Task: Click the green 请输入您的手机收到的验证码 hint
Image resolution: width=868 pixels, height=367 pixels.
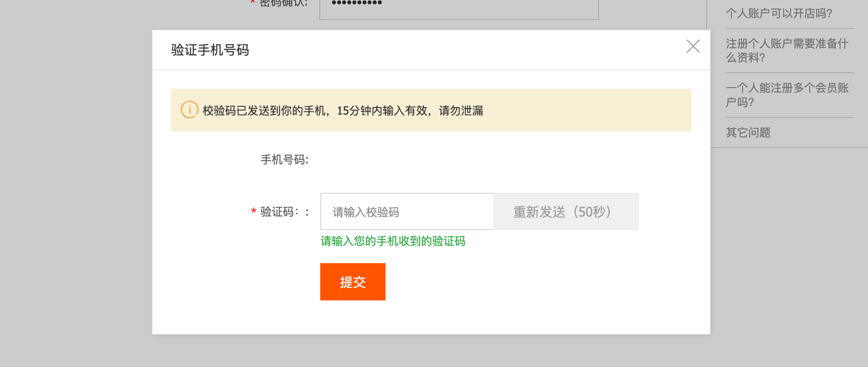Action: (x=393, y=241)
